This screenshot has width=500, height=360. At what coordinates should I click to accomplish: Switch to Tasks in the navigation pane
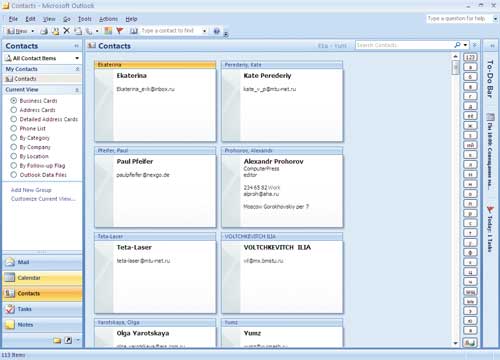click(x=42, y=309)
